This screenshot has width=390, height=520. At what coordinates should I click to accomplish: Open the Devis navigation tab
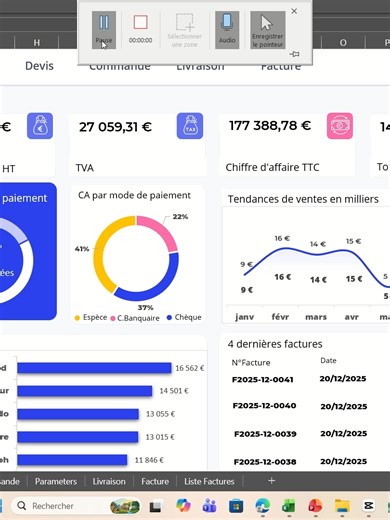pyautogui.click(x=39, y=66)
